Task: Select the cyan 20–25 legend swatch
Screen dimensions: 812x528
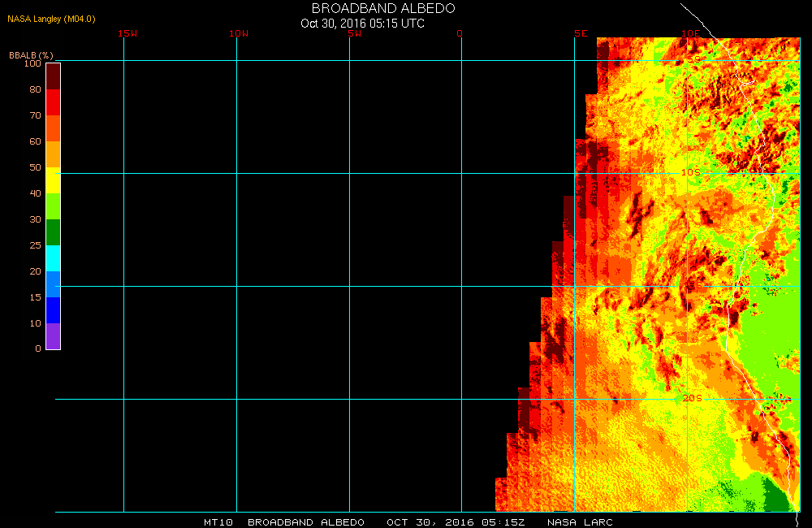Action: tap(53, 258)
